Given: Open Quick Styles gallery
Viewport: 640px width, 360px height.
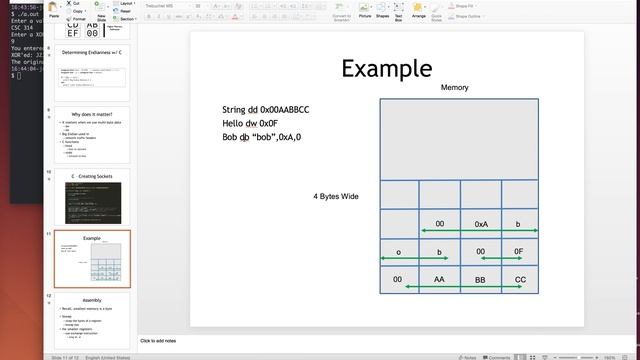Looking at the screenshot, I should (x=436, y=11).
